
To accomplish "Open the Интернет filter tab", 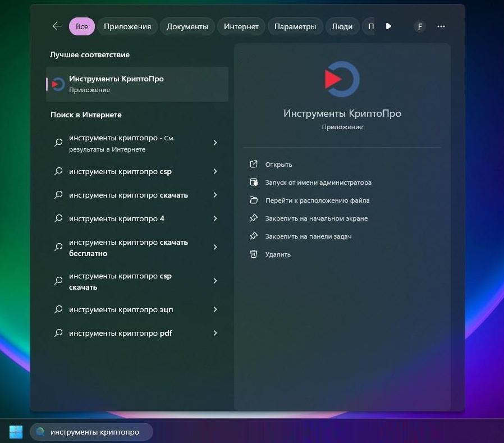I will click(x=241, y=26).
